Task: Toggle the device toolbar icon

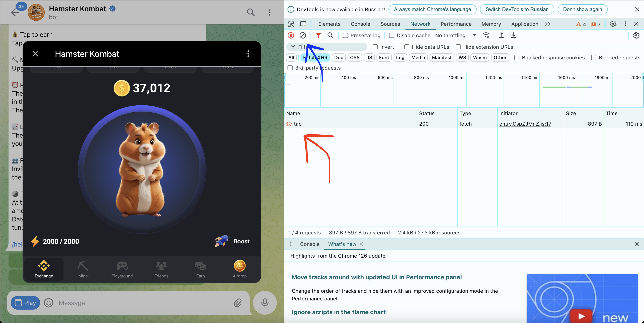Action: coord(303,24)
